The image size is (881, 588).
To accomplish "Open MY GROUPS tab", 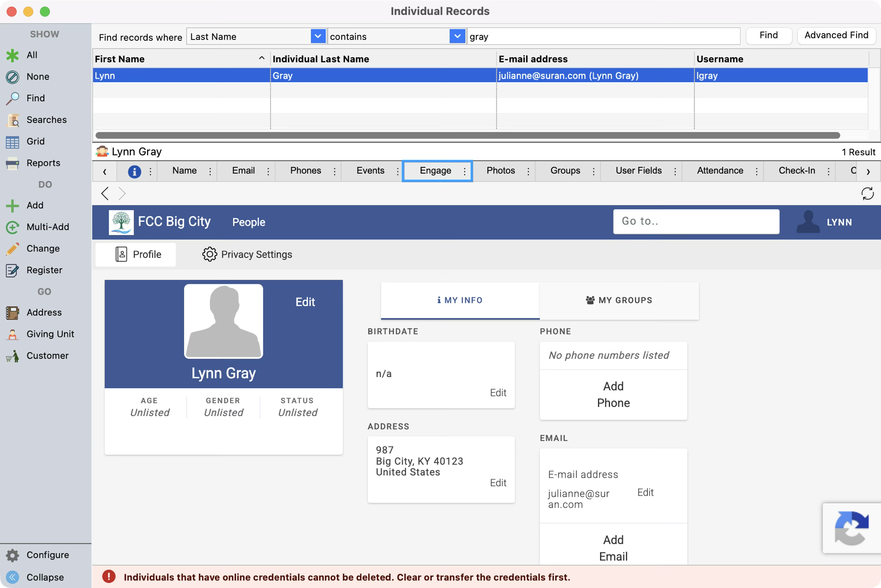I will 619,300.
